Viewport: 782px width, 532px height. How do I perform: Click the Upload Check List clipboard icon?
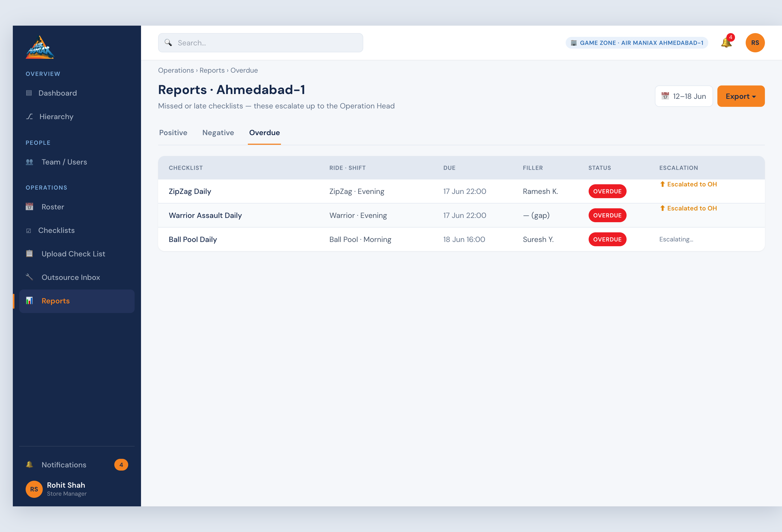pyautogui.click(x=30, y=253)
